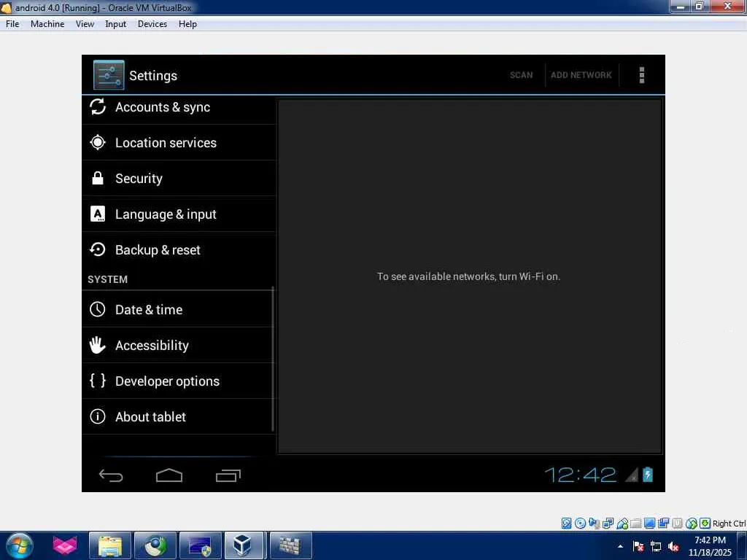
Task: Open the VirtualBox Machine menu
Action: (47, 24)
